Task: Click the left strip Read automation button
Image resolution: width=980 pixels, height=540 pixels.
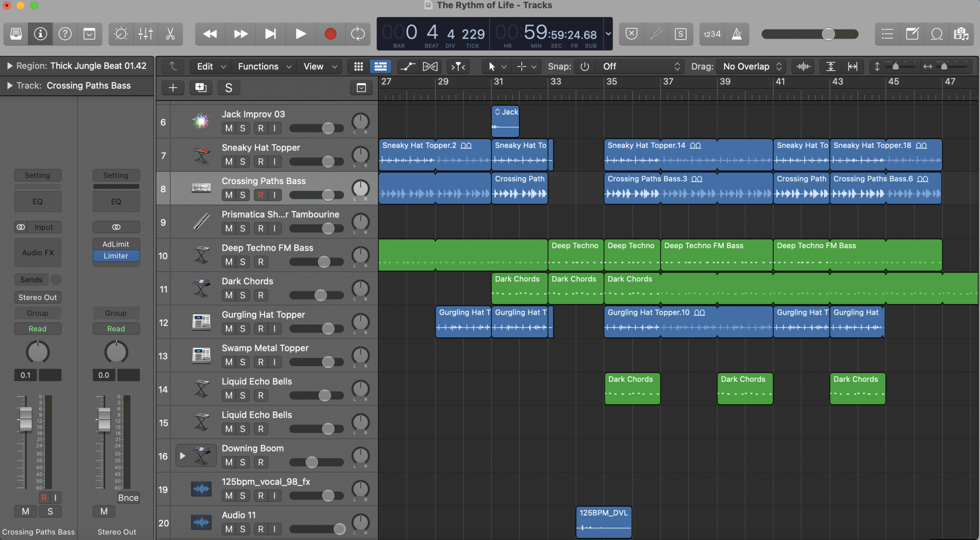Action: click(x=37, y=329)
